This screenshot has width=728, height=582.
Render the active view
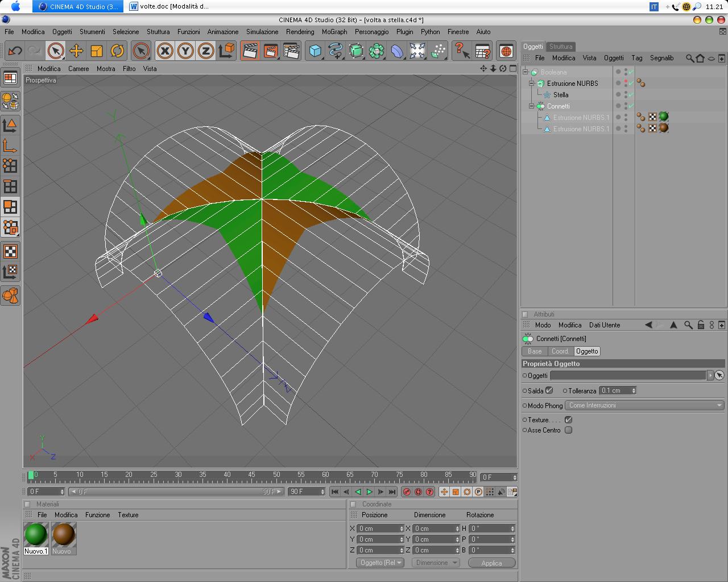tap(250, 51)
